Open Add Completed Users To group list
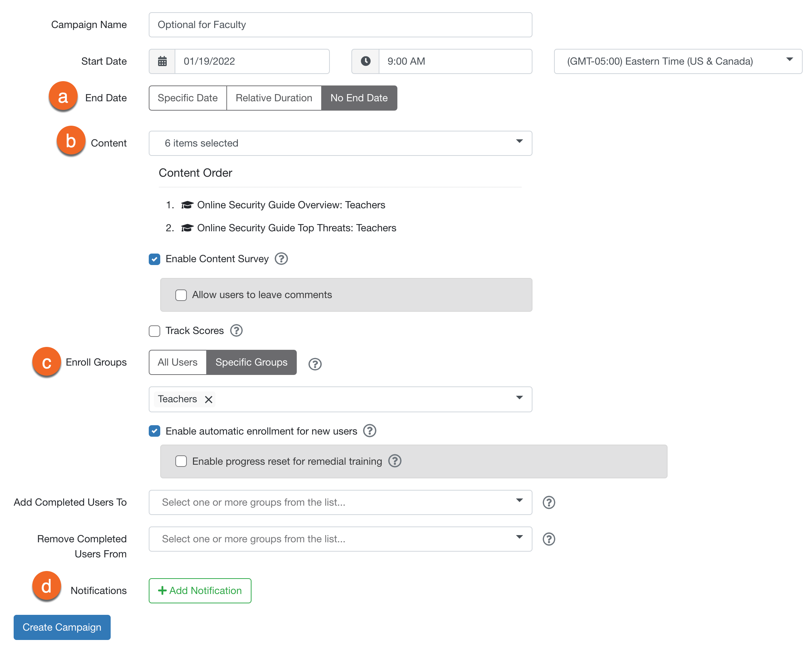Viewport: 812px width, 645px height. [340, 502]
